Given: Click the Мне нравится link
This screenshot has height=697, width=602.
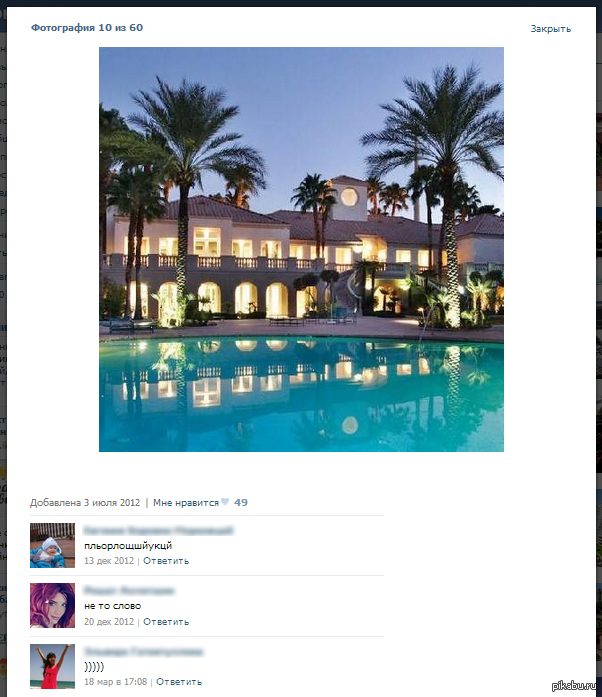Looking at the screenshot, I should [186, 503].
